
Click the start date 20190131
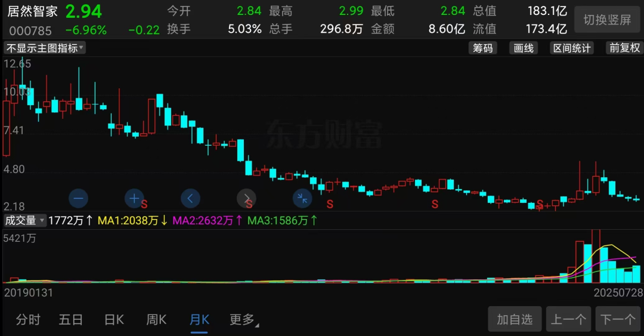(29, 293)
